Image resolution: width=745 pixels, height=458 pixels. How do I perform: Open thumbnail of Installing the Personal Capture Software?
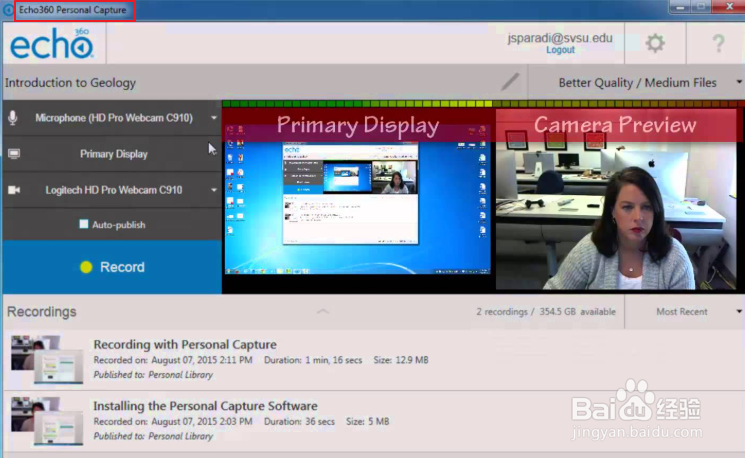(x=47, y=421)
